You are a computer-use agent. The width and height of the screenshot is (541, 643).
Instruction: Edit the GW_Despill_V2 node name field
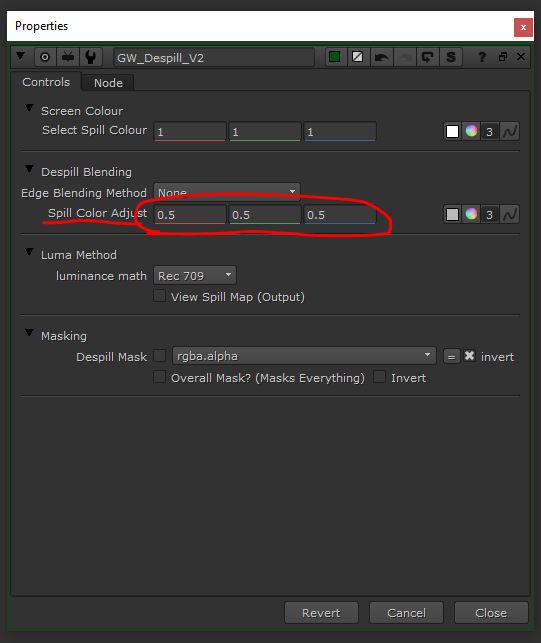coord(214,57)
